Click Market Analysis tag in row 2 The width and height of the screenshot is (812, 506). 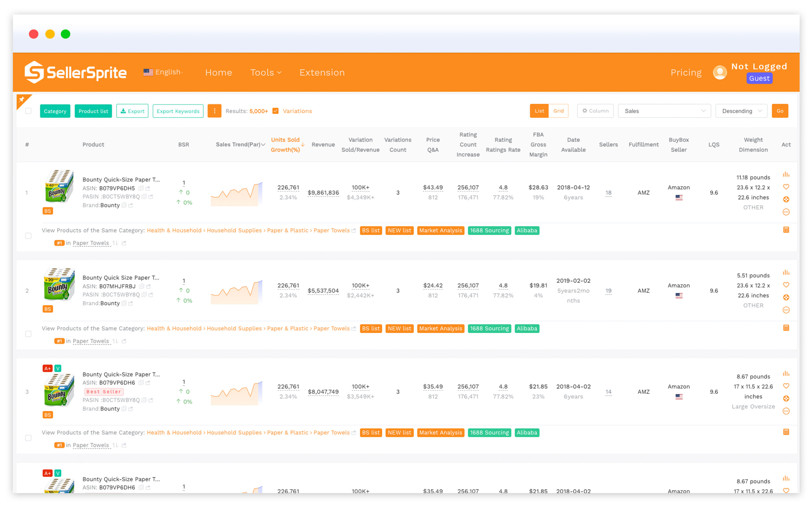(440, 328)
